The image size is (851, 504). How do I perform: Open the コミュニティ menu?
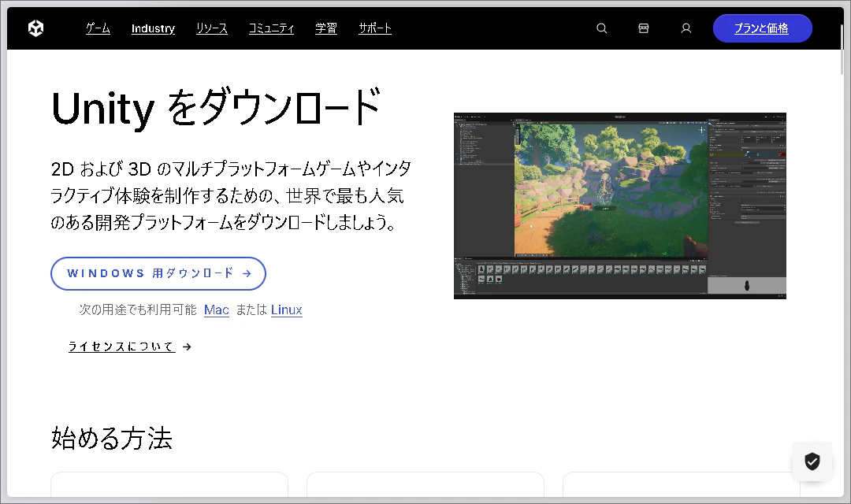point(271,28)
